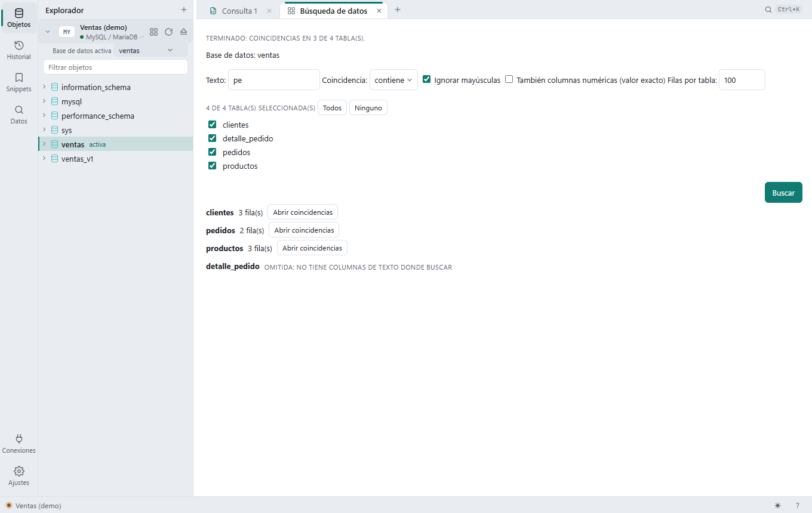Select the sys database in tree
812x513 pixels.
point(116,130)
